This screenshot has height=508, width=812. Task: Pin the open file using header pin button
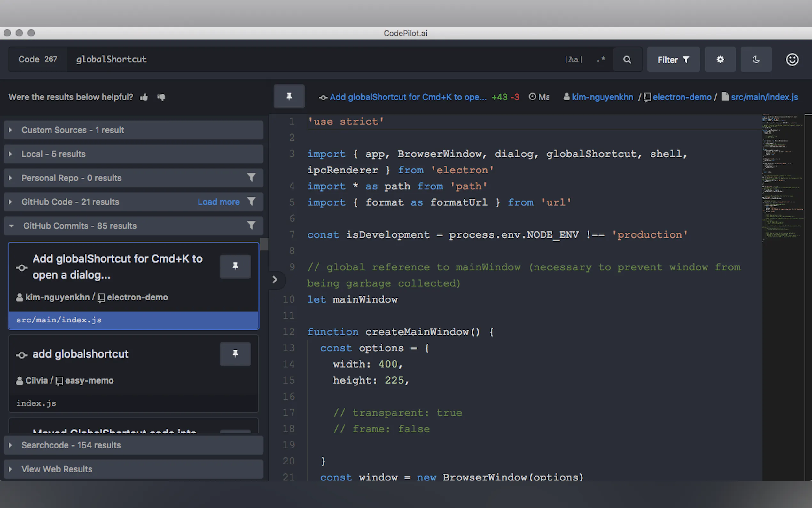coord(289,97)
